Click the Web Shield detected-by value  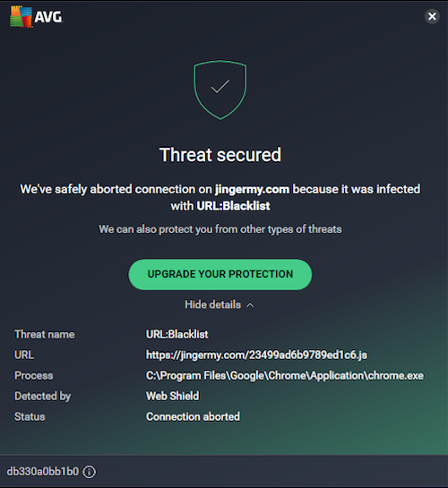click(x=172, y=396)
